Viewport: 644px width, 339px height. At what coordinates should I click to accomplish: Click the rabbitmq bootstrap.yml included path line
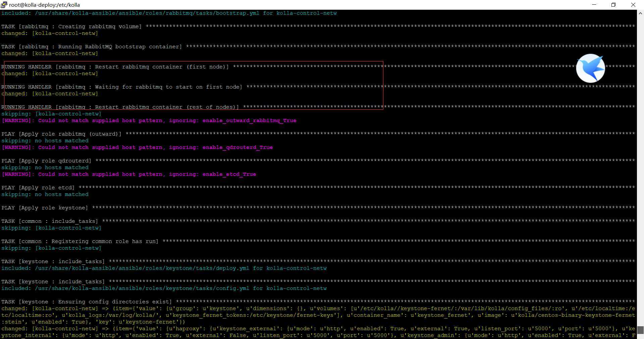[169, 13]
